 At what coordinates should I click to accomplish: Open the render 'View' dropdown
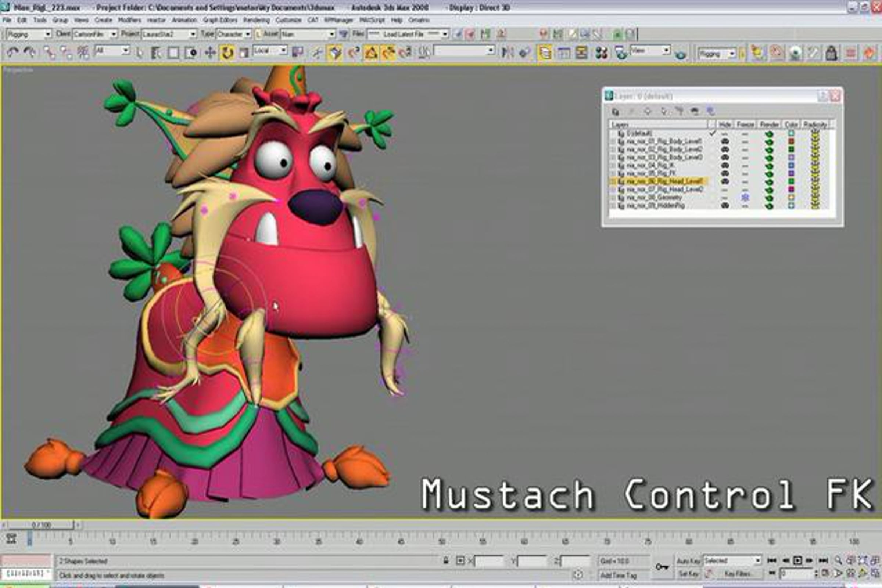point(650,50)
